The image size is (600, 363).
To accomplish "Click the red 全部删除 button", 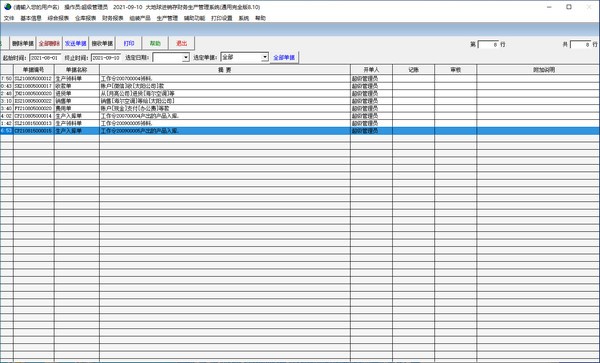I will tap(49, 43).
